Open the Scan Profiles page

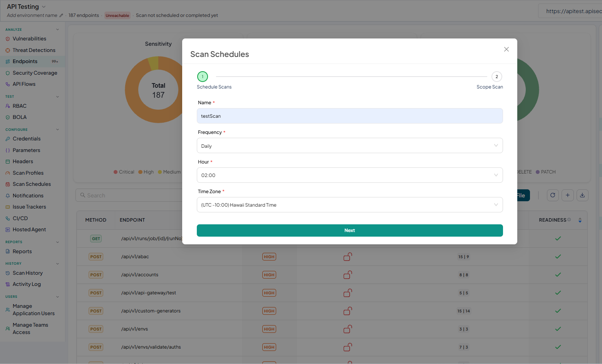[x=28, y=173]
